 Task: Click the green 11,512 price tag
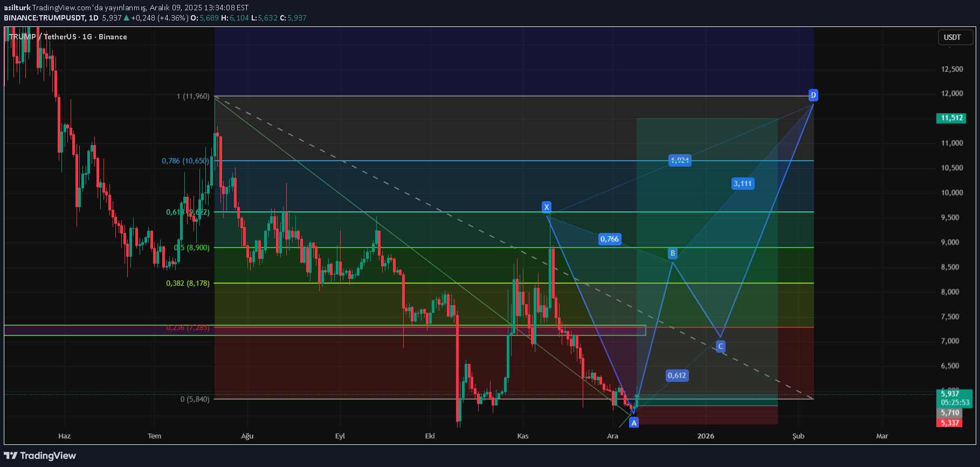[951, 118]
